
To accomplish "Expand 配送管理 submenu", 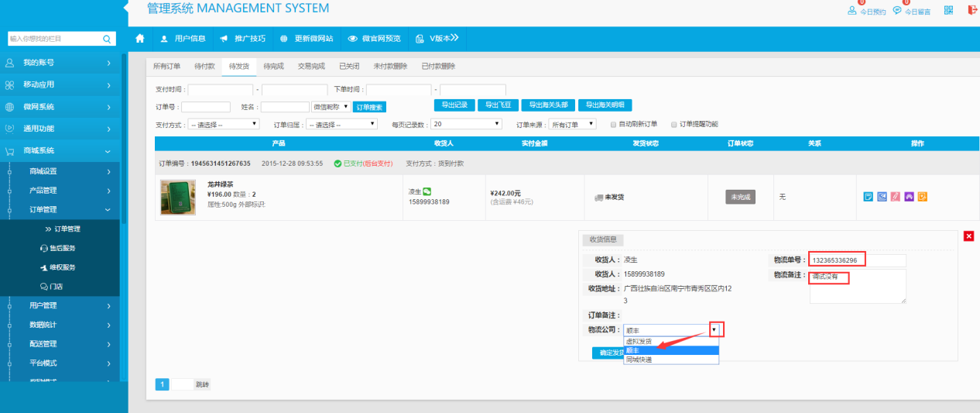I will click(x=60, y=344).
